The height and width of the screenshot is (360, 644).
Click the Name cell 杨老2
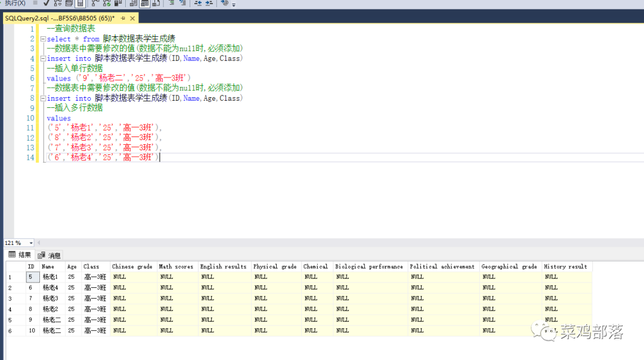click(52, 309)
